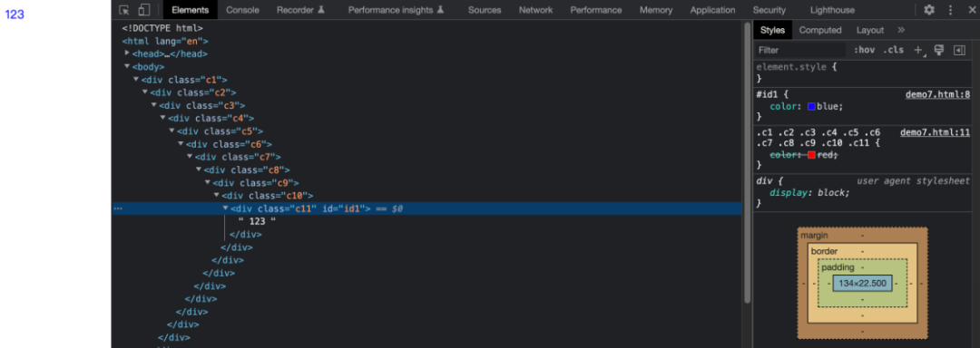Collapse the div class c6 node

181,143
